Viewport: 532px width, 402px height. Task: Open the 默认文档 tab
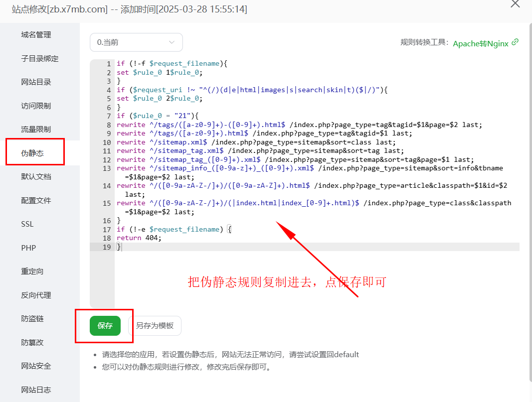[36, 177]
